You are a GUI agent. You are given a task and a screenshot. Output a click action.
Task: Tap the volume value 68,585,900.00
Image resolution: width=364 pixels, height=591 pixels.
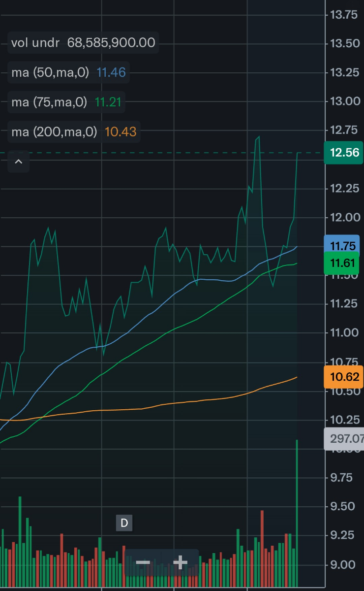(111, 43)
